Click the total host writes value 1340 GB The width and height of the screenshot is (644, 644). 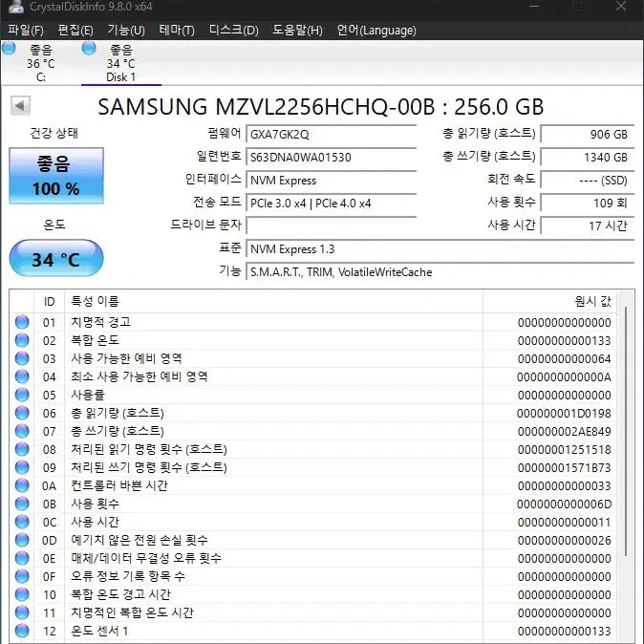[588, 158]
